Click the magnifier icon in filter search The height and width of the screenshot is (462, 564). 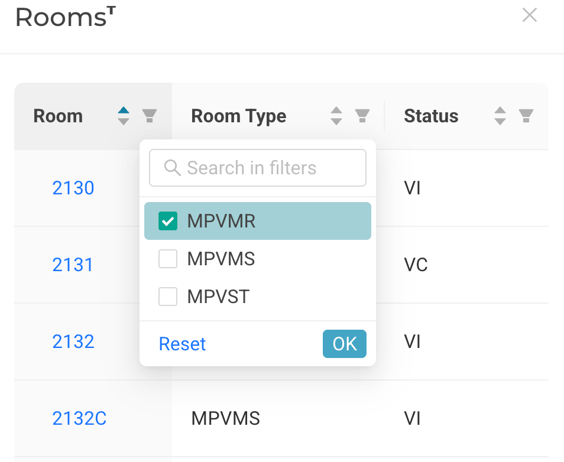172,168
